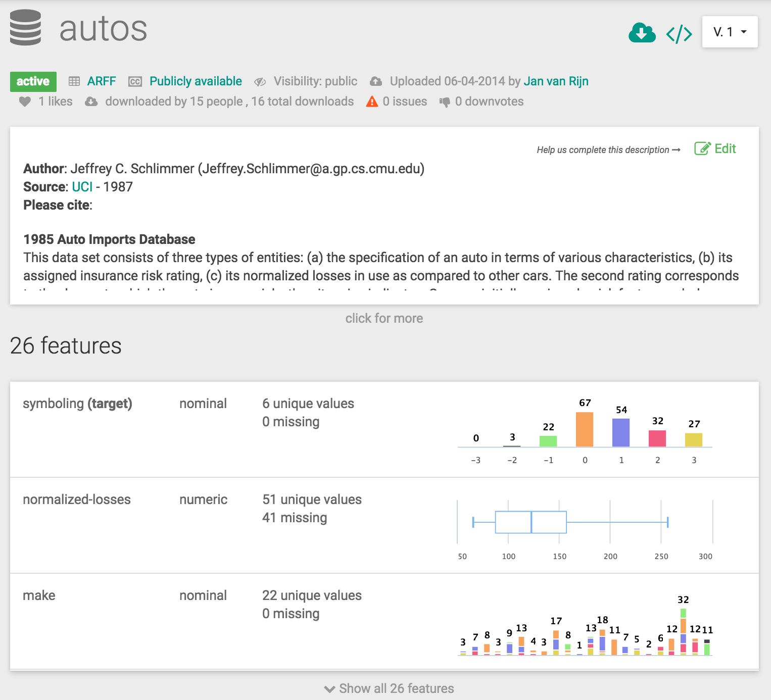Click the ARFF table icon
The image size is (771, 700).
[74, 81]
